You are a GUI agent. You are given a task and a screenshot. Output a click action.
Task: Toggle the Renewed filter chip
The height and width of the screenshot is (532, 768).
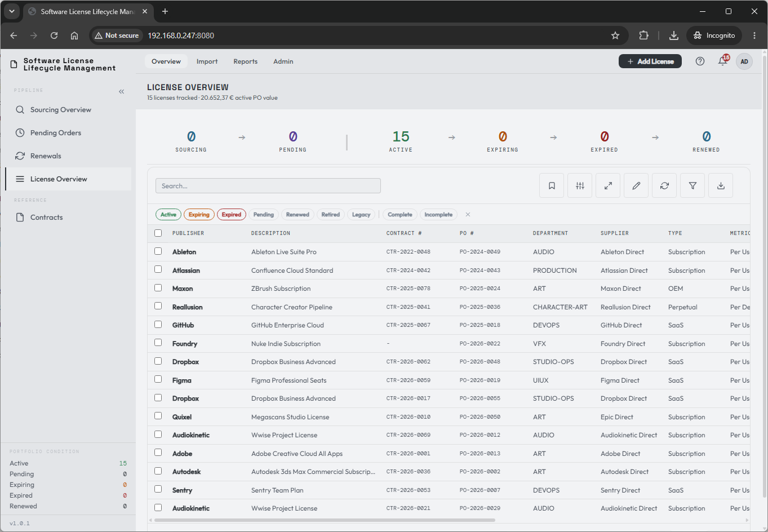tap(298, 215)
